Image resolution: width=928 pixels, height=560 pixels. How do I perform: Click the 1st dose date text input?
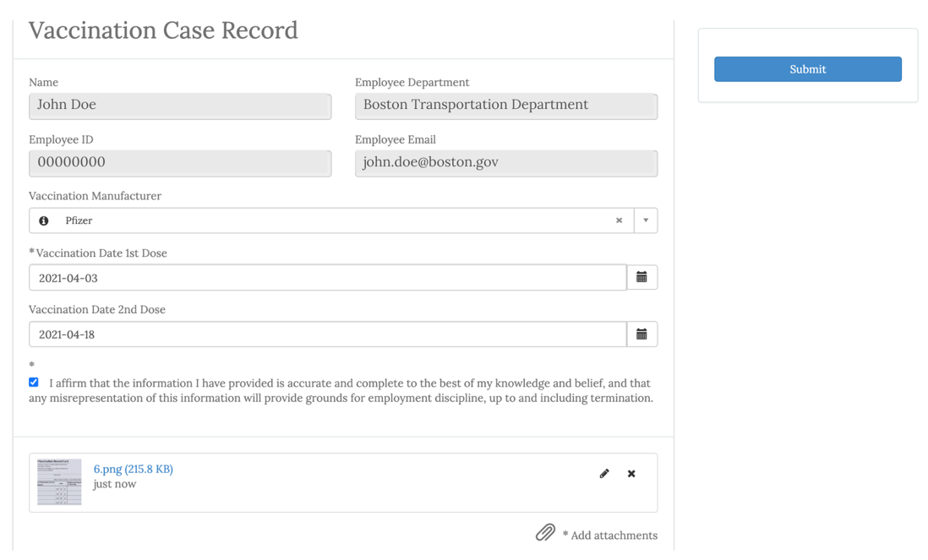[x=327, y=278]
